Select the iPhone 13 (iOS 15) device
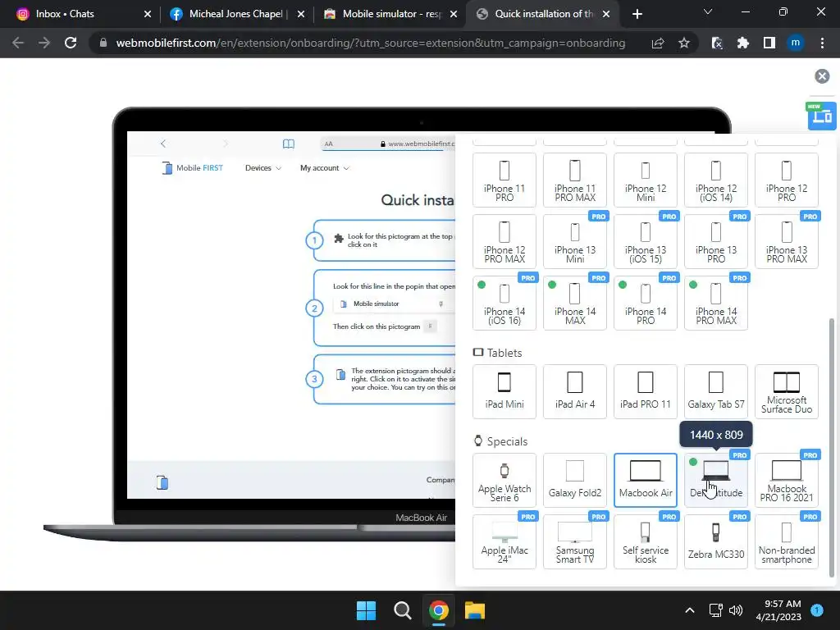This screenshot has height=630, width=840. (646, 242)
